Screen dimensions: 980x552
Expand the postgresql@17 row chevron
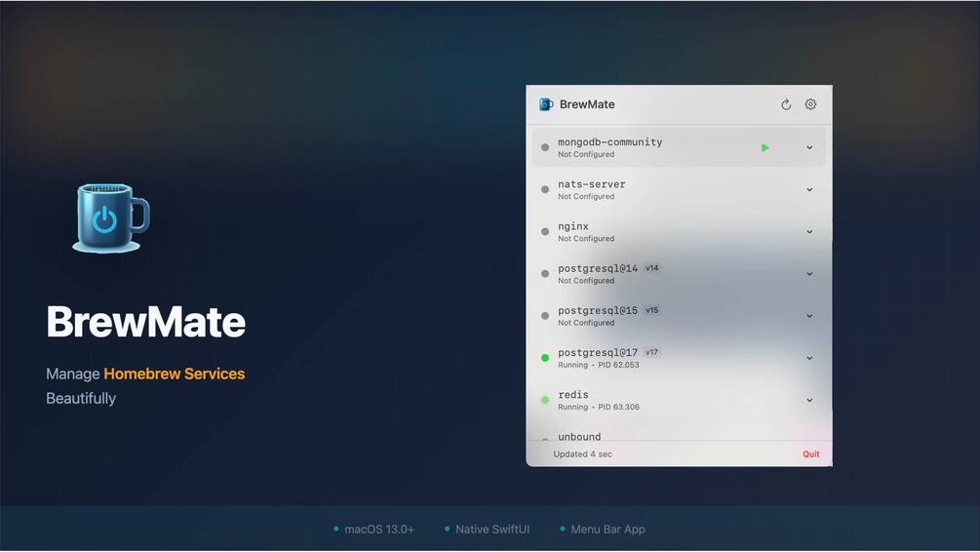pyautogui.click(x=809, y=358)
